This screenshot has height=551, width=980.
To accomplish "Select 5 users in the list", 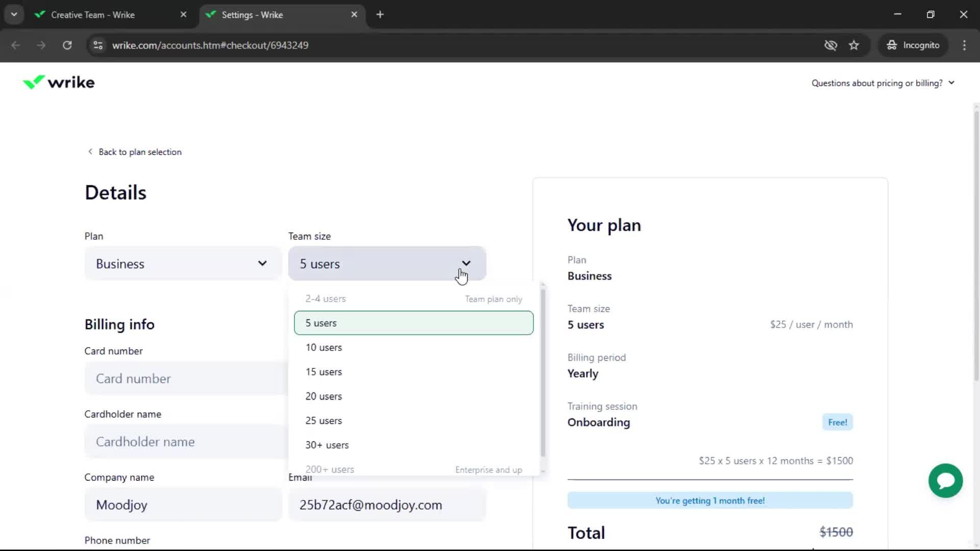I will [413, 323].
